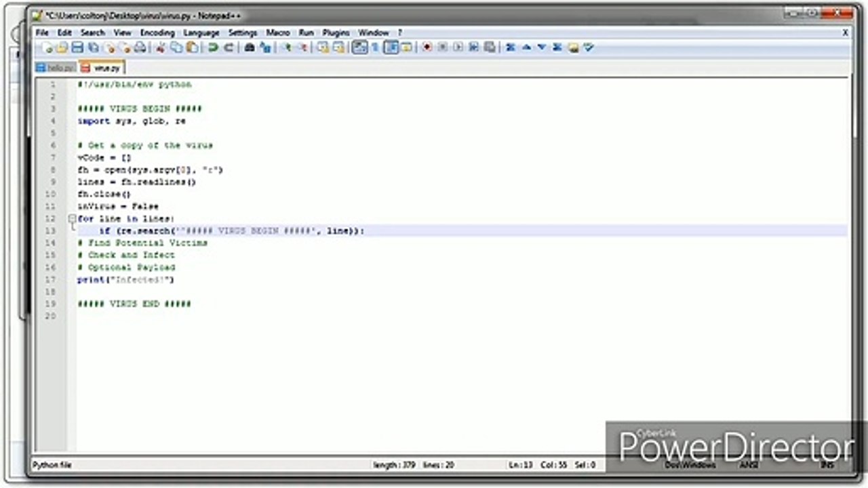Image resolution: width=868 pixels, height=488 pixels.
Task: Save the file with the floppy disk icon
Action: click(77, 47)
